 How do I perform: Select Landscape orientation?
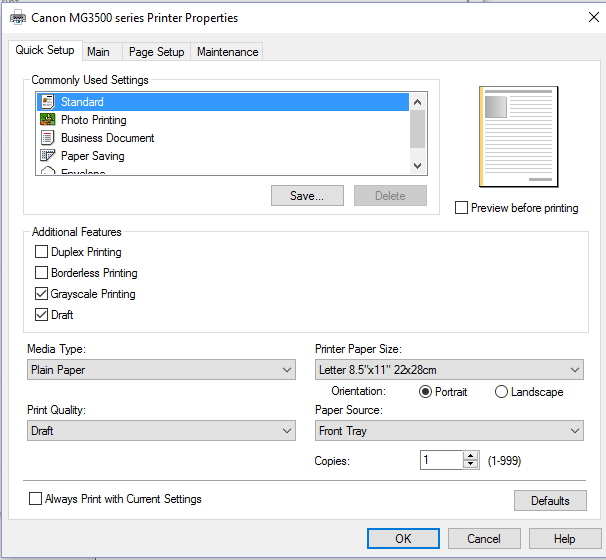[501, 392]
